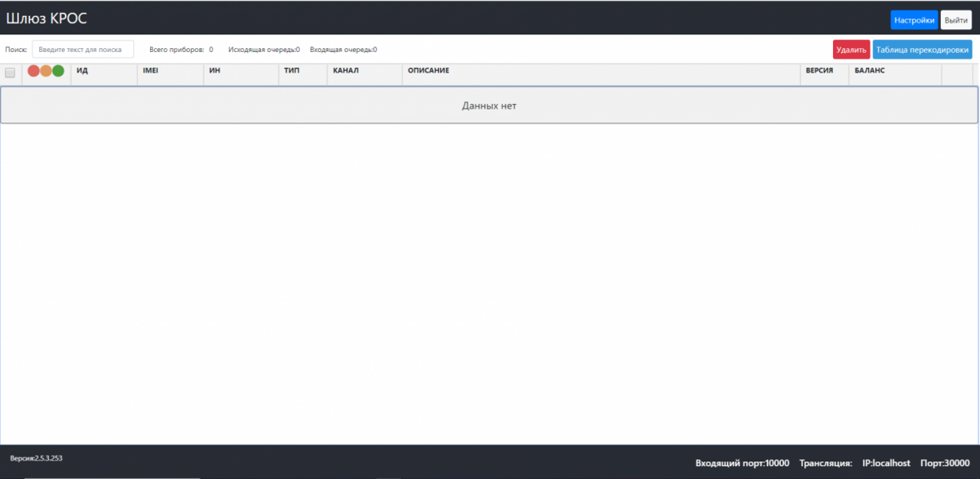Sort by the ВЕРСИЯ column header
Viewport: 980px width, 479px height.
pyautogui.click(x=819, y=70)
